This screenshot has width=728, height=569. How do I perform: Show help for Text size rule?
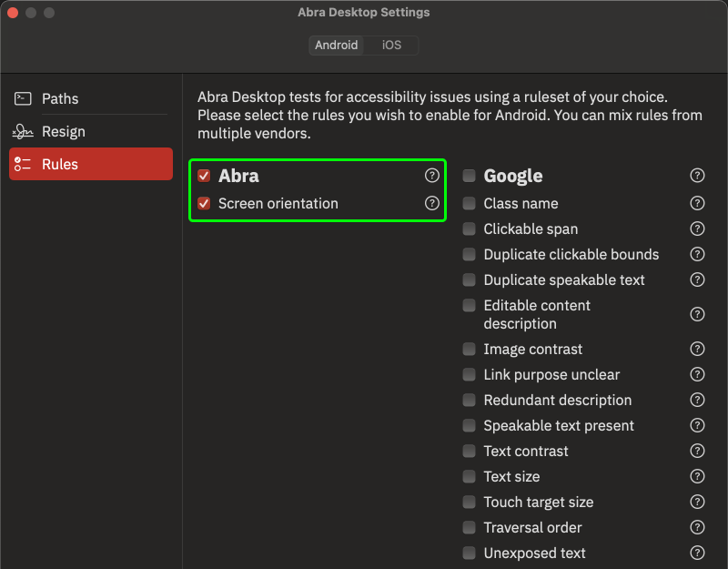point(697,476)
